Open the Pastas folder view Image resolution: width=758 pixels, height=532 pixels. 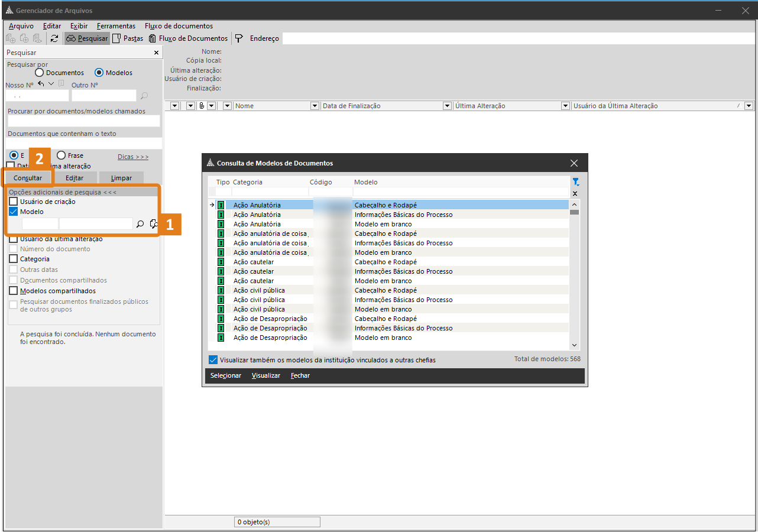pyautogui.click(x=128, y=38)
